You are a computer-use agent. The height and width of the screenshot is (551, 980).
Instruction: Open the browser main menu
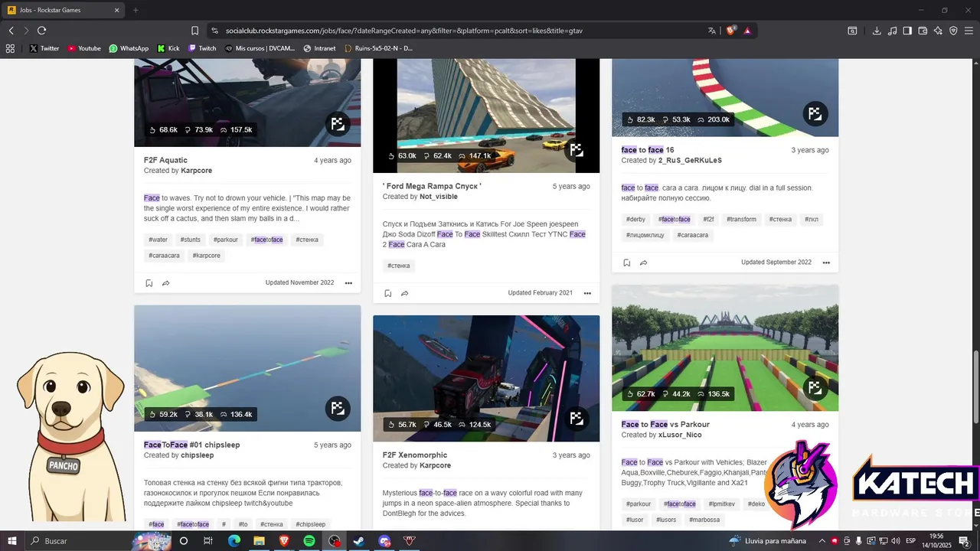[x=969, y=31]
